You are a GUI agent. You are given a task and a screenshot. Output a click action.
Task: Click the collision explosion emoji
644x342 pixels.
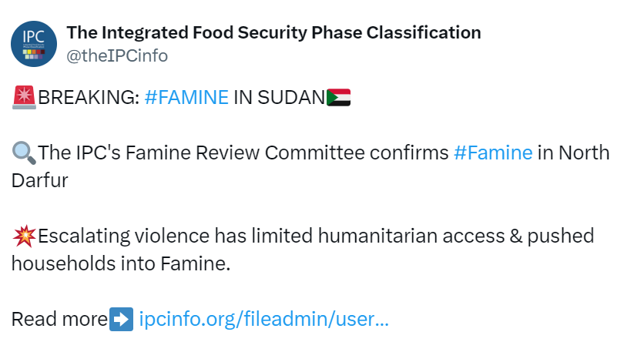pyautogui.click(x=24, y=236)
